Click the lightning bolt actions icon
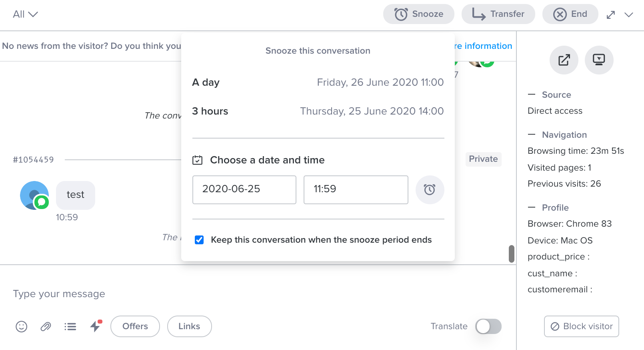 (95, 326)
